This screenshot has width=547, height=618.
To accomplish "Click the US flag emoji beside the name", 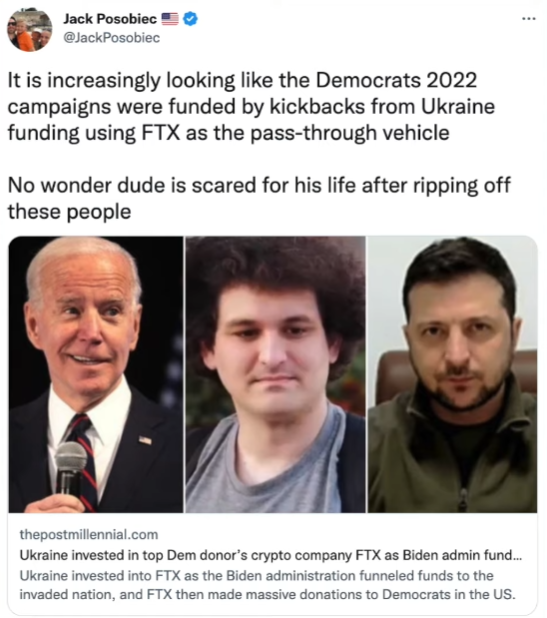I will coord(170,19).
